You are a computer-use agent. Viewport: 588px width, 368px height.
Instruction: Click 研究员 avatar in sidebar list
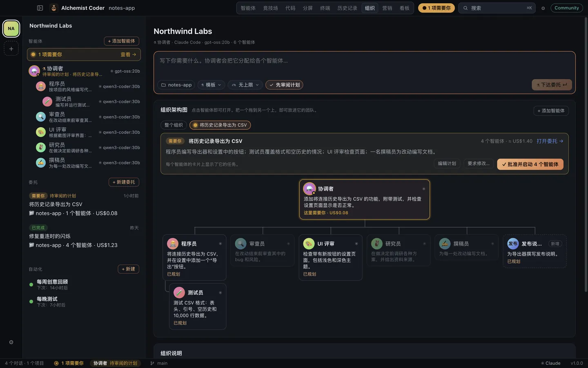click(40, 147)
